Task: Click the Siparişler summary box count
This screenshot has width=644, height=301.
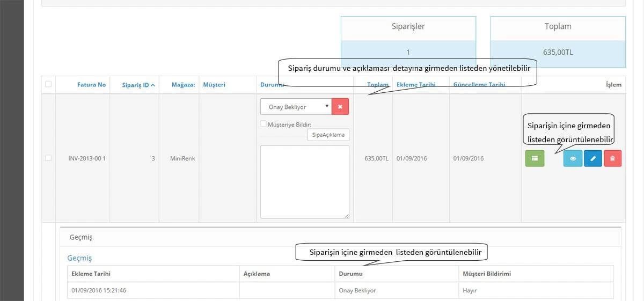Action: [408, 53]
